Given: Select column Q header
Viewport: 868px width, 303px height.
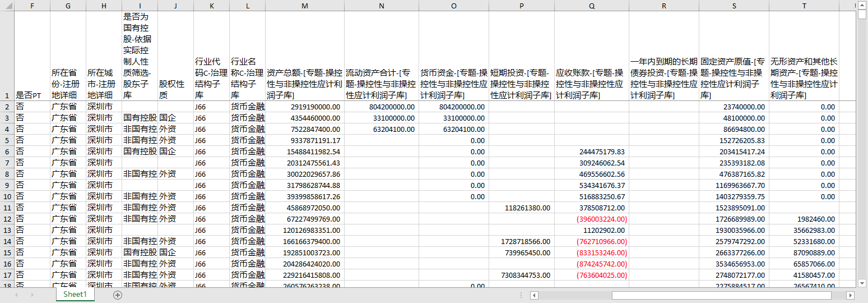Looking at the screenshot, I should [x=592, y=6].
